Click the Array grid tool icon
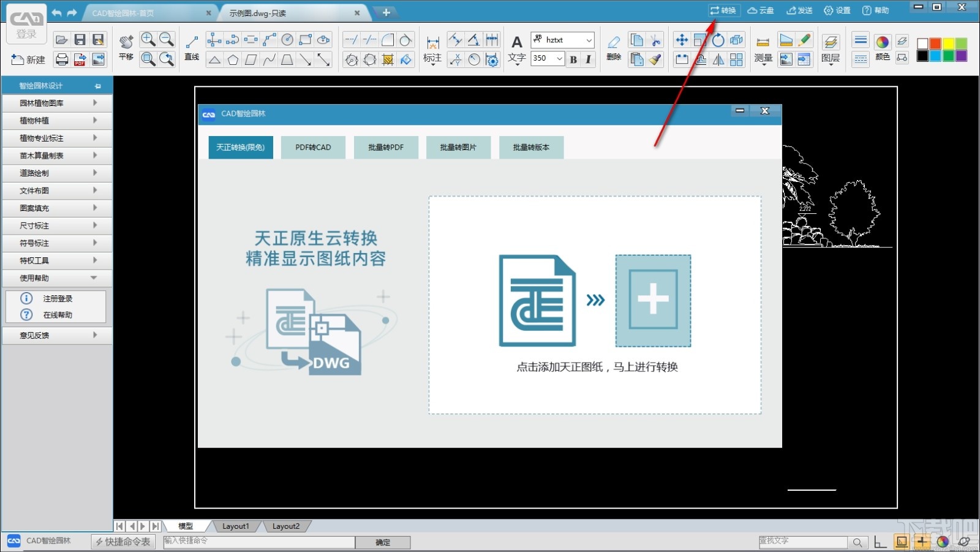 [x=736, y=59]
